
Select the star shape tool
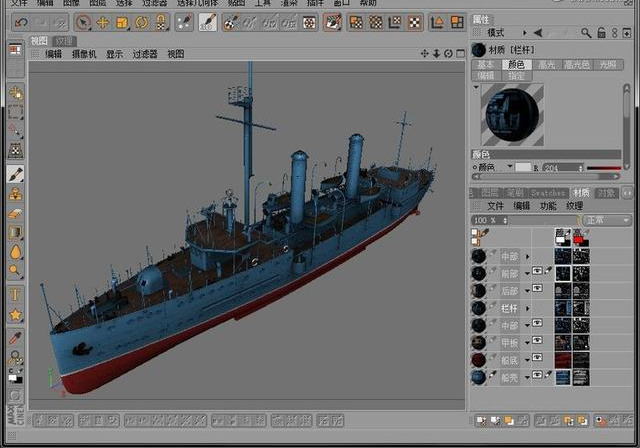(x=16, y=315)
